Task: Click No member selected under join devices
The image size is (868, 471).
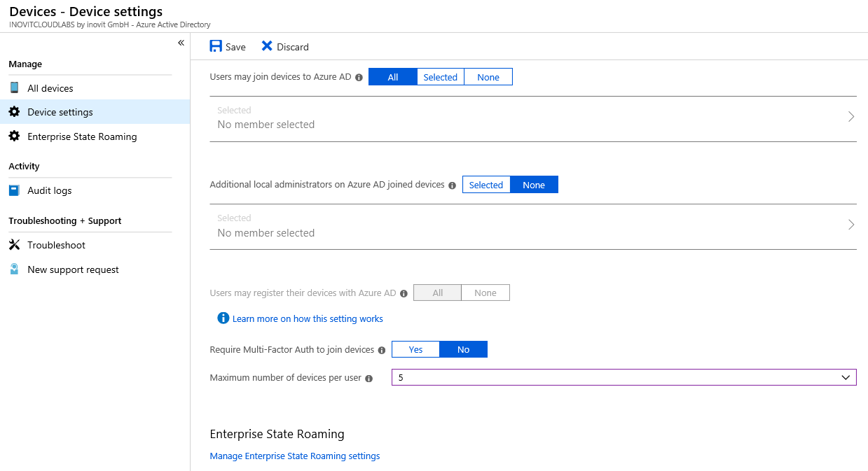Action: coord(266,125)
